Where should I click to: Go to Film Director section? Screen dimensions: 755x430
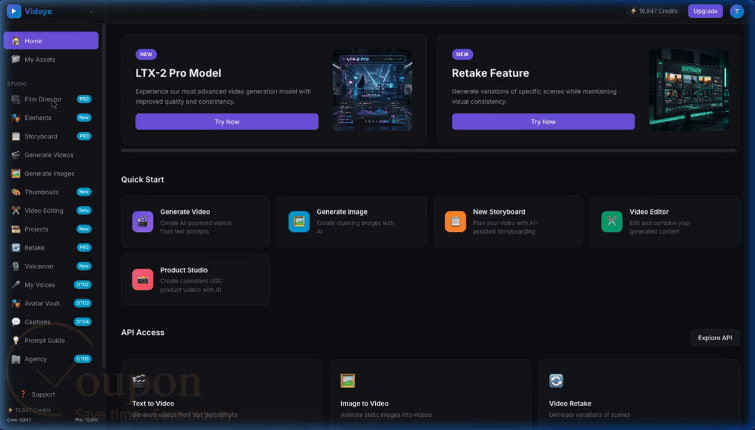click(x=51, y=99)
